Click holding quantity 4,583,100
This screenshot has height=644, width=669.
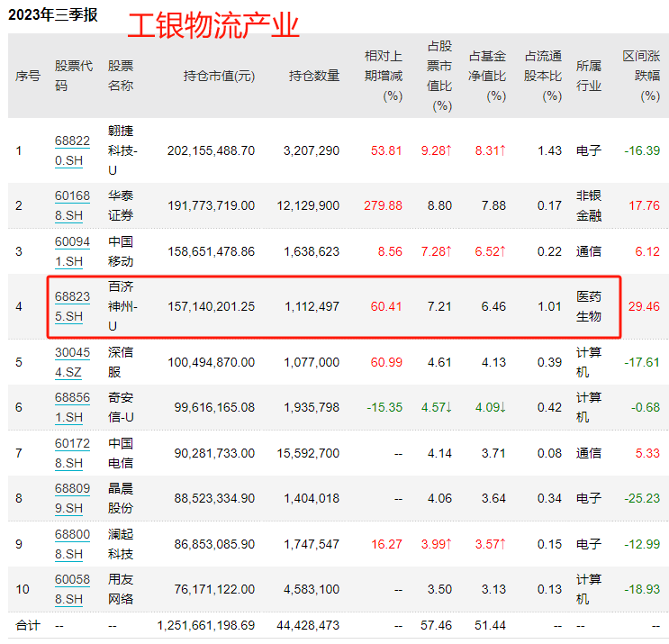coord(312,589)
